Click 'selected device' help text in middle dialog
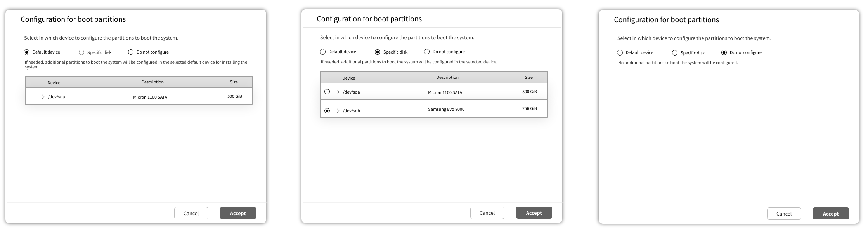Image resolution: width=868 pixels, height=233 pixels. (409, 62)
